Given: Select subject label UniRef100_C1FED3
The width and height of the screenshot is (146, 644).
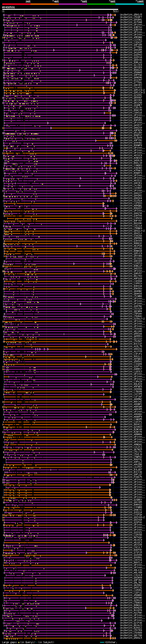Looking at the screenshot, I should point(131,203).
